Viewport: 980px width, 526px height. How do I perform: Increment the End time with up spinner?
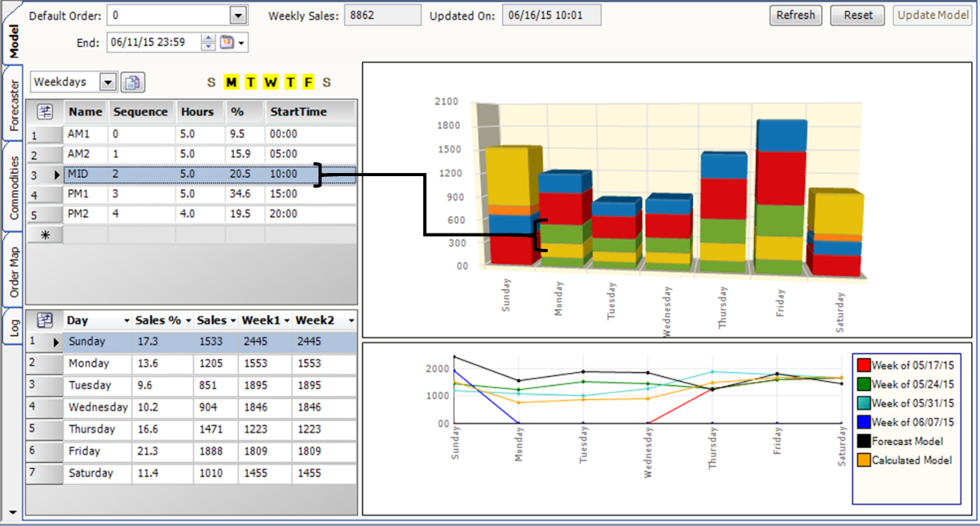[x=208, y=39]
